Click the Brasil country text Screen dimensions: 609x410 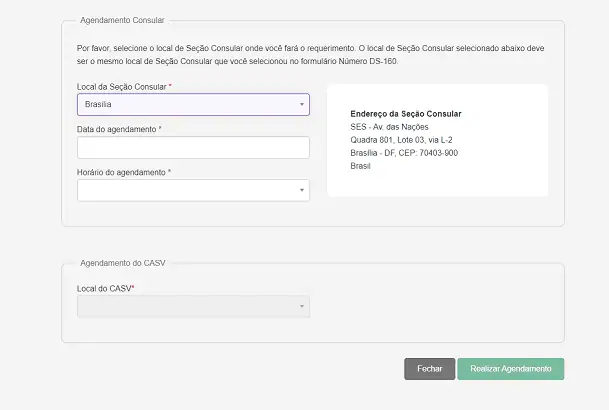[361, 166]
